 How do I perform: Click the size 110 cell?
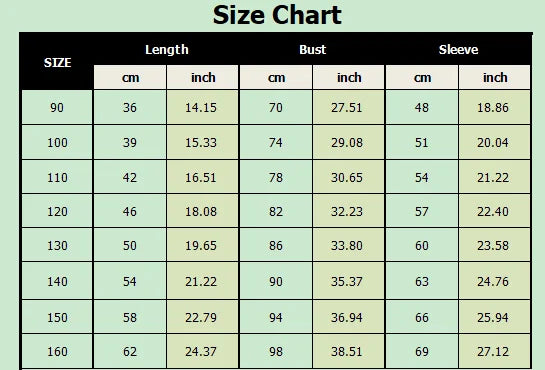point(57,178)
